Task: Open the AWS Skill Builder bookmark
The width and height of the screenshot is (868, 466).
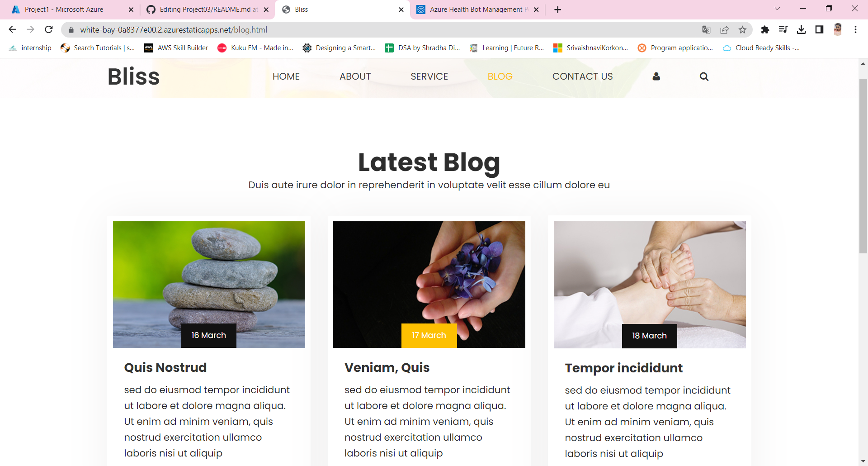Action: (x=176, y=48)
